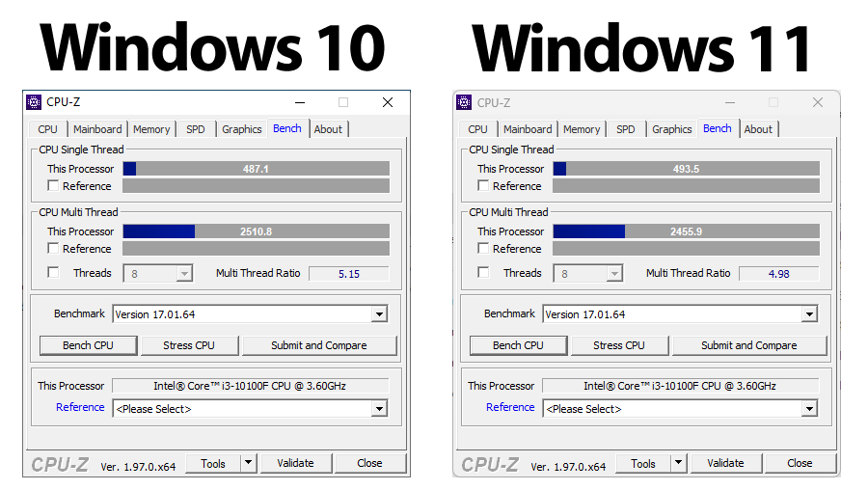The width and height of the screenshot is (868, 490).
Task: Click Stress CPU button in Windows 10 window
Action: pos(189,345)
